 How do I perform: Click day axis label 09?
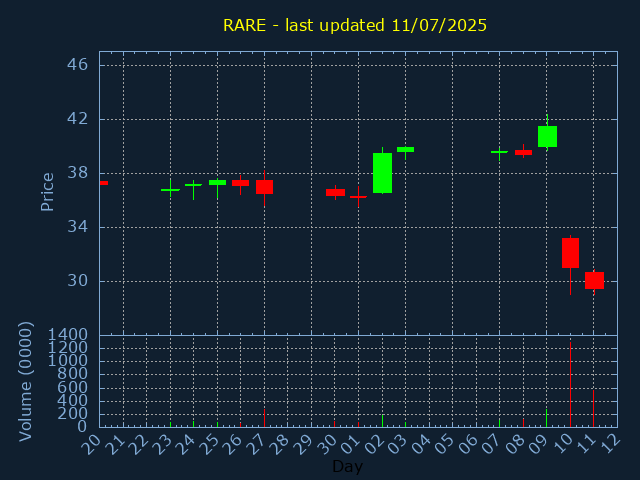pyautogui.click(x=538, y=443)
